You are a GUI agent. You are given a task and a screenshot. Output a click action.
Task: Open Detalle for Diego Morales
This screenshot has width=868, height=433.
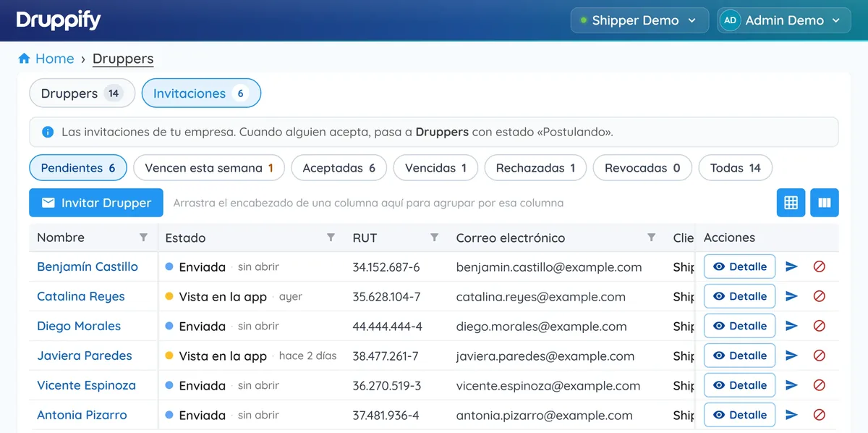click(x=739, y=326)
